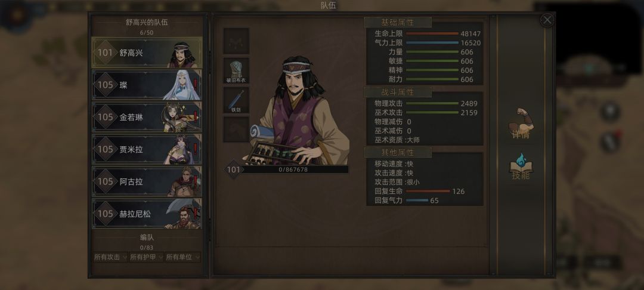The image size is (644, 290).
Task: Click the 基础属性 section header
Action: pyautogui.click(x=398, y=22)
